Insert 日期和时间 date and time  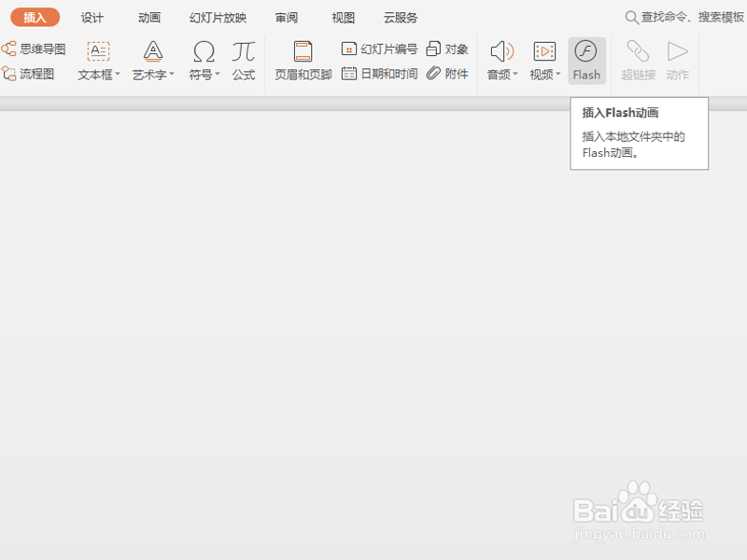click(x=380, y=74)
